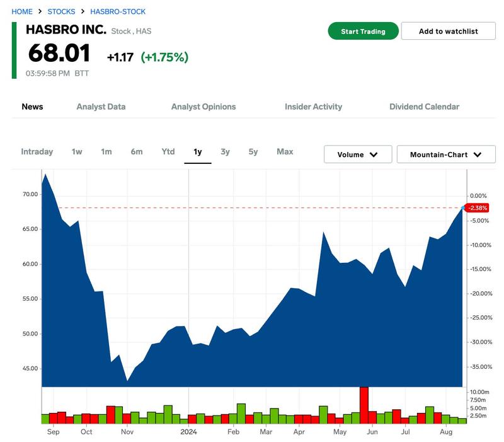504x442 pixels.
Task: Open the Dividend Calendar tab
Action: [x=424, y=107]
